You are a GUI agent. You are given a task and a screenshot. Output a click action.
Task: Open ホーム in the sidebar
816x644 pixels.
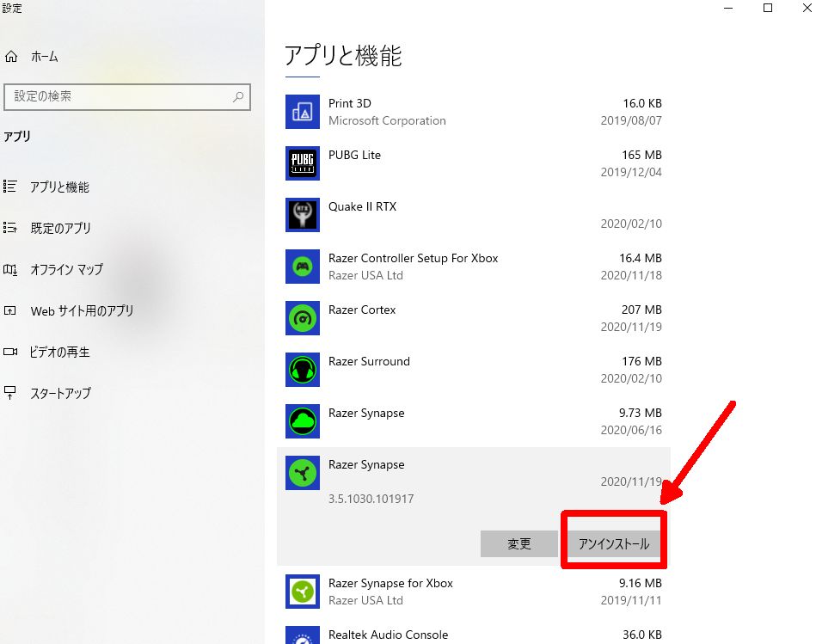coord(44,56)
